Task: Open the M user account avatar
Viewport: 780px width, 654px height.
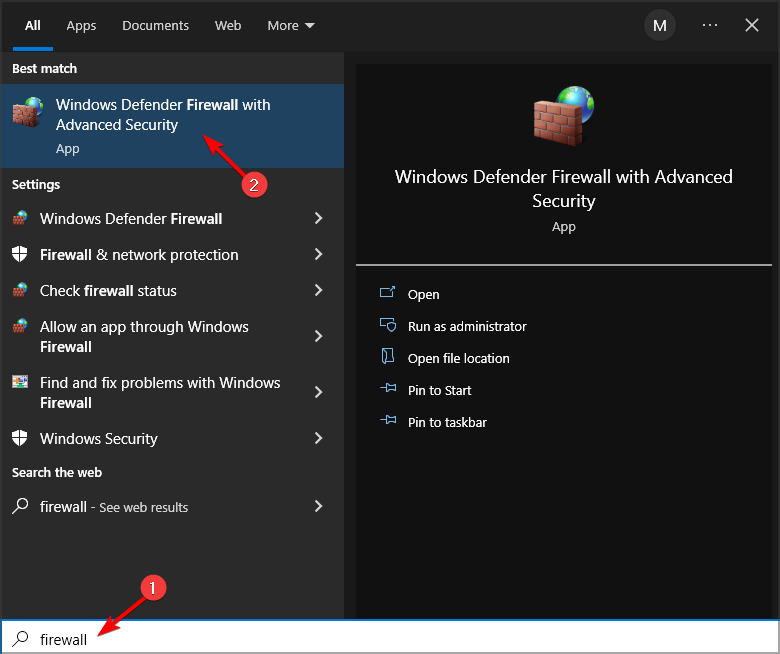Action: coord(660,25)
